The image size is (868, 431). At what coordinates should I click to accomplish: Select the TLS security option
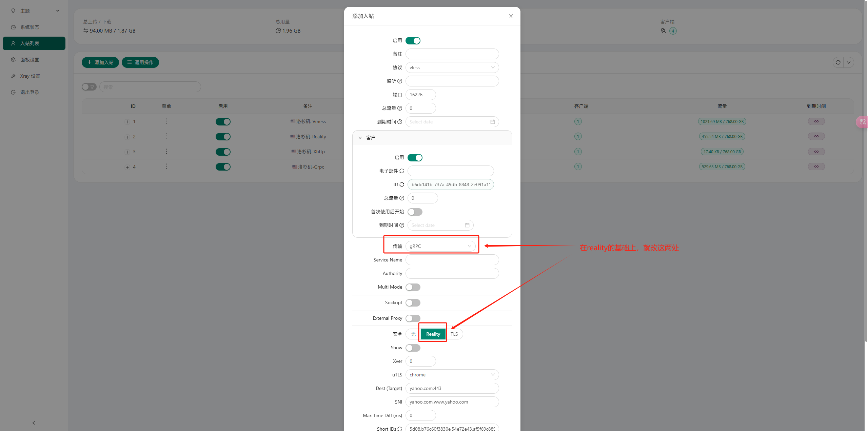tap(454, 334)
